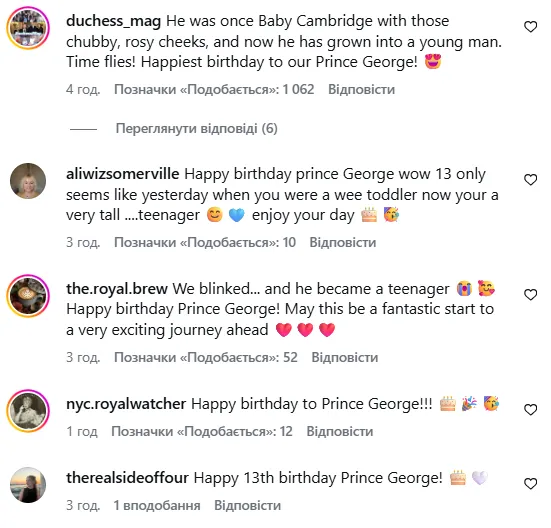Like the therealsideoffour comment
Viewport: 551px width, 528px height.
(x=530, y=484)
